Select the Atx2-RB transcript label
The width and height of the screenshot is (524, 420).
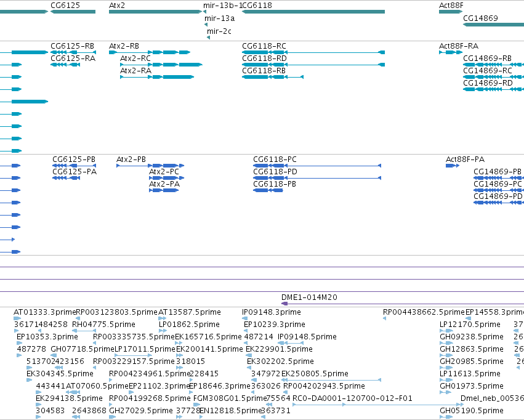(124, 46)
